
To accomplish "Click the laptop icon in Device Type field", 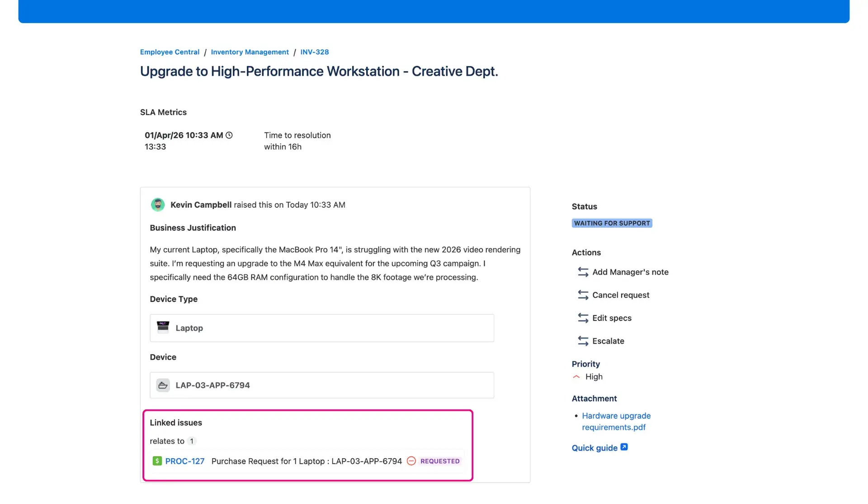I will click(x=163, y=328).
